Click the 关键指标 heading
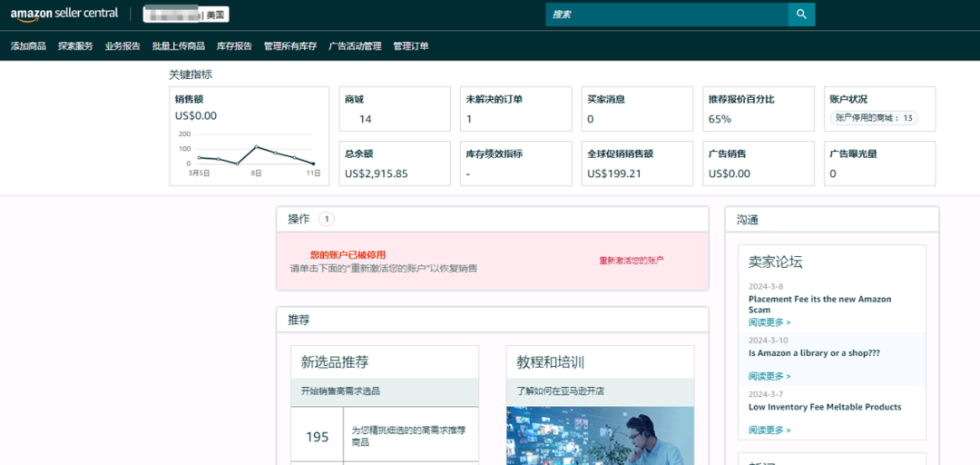 tap(191, 74)
